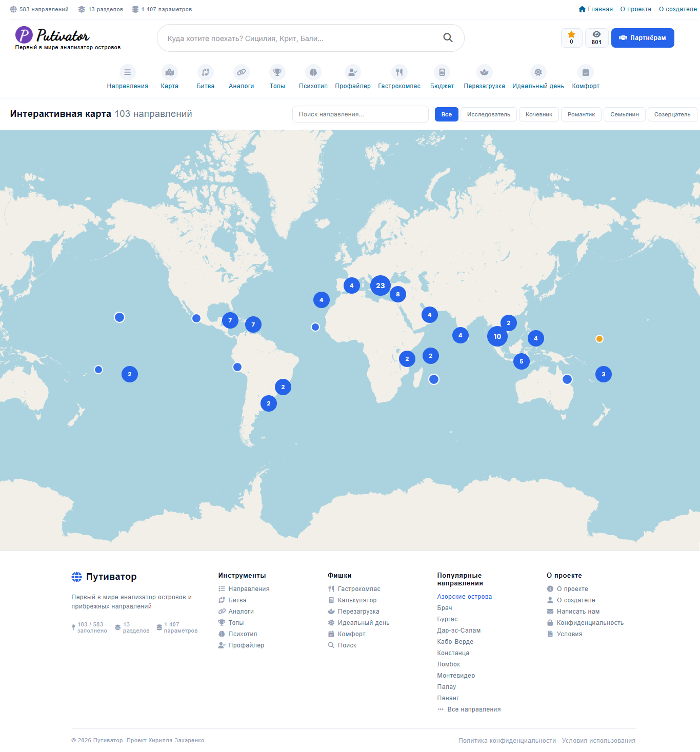
Task: Open О создателе in top bar
Action: [x=678, y=9]
